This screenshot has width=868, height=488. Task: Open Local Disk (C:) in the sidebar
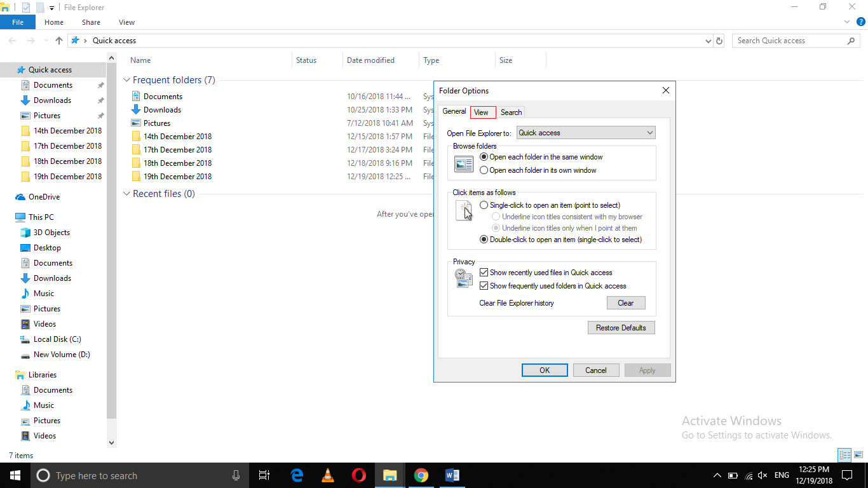pyautogui.click(x=56, y=339)
